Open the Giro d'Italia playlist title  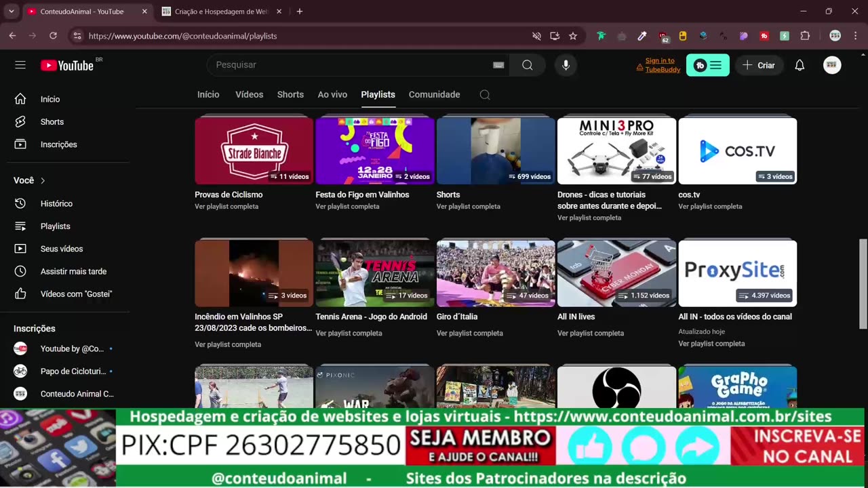pyautogui.click(x=457, y=317)
